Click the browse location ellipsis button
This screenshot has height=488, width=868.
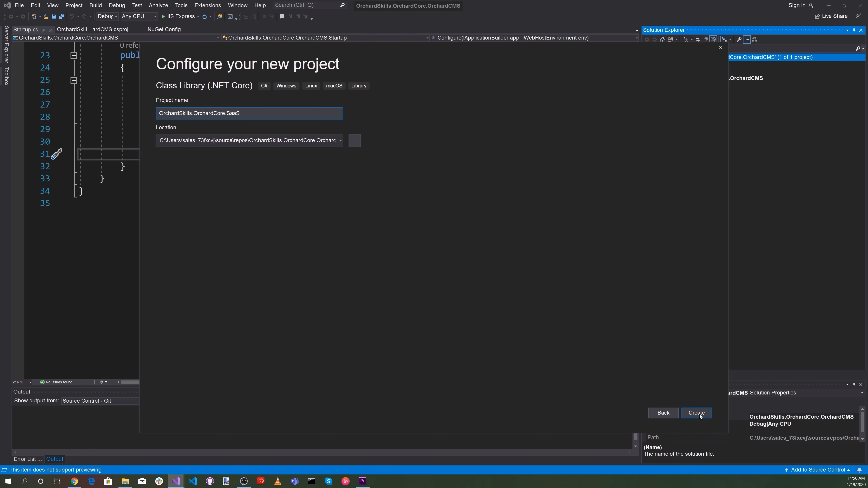tap(354, 141)
